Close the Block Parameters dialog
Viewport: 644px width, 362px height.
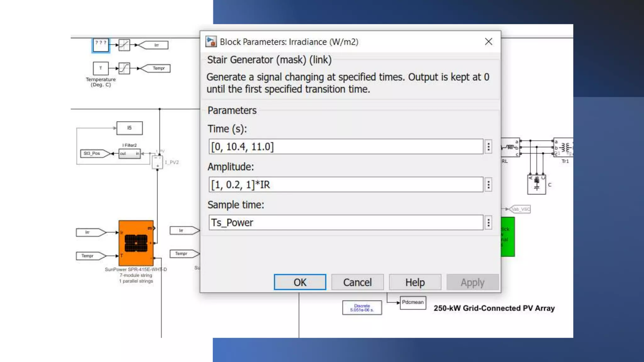[x=488, y=41]
